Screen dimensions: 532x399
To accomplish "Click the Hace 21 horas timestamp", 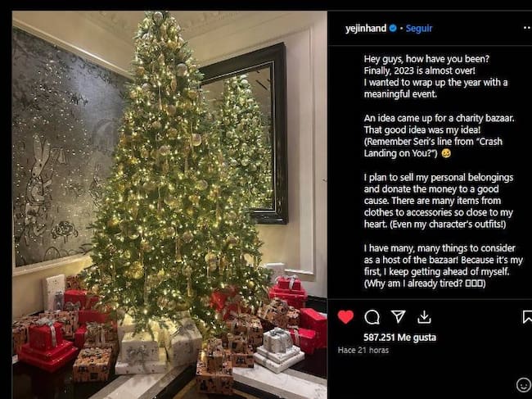I will 362,350.
